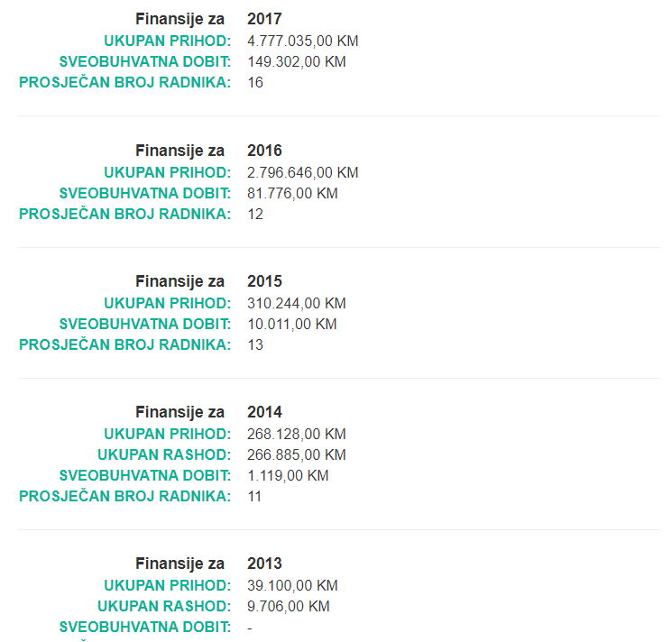The height and width of the screenshot is (642, 672).
Task: Click the 2013 revenue 39.100,00 KM
Action: point(292,585)
